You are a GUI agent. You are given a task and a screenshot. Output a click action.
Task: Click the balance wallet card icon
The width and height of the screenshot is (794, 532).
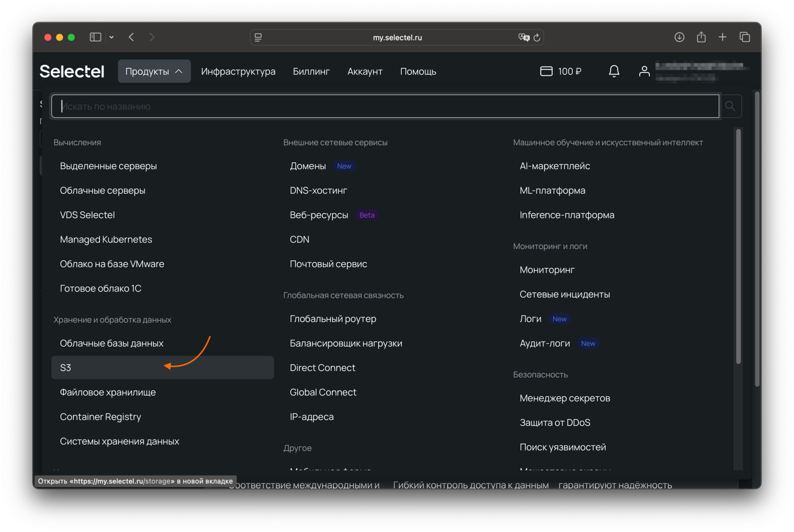tap(546, 71)
